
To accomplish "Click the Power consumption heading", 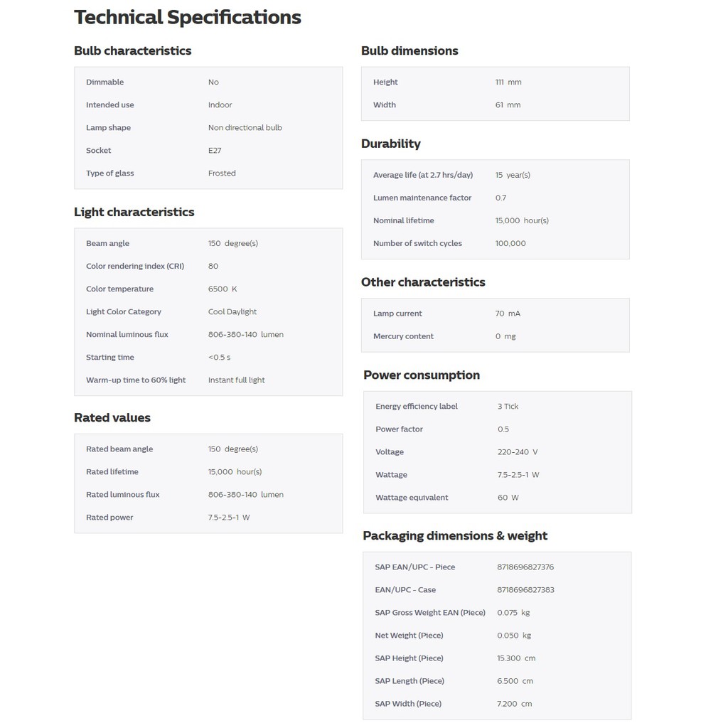I will [x=422, y=375].
